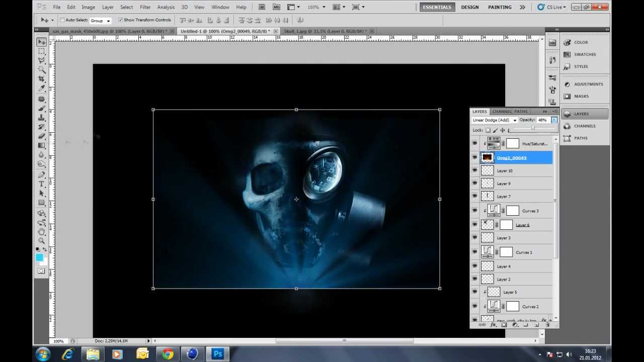
Task: Open the status bar doc info arrow
Action: tap(148, 341)
